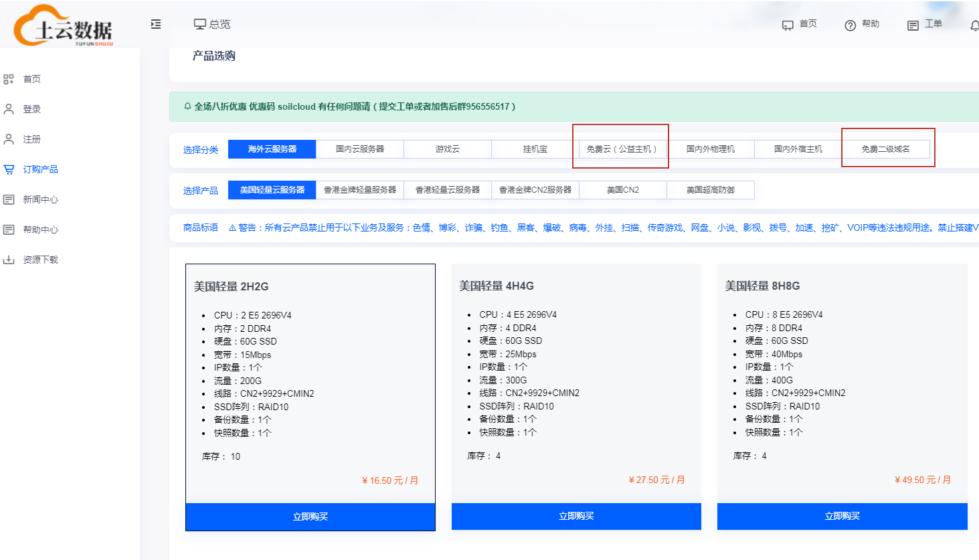This screenshot has height=560, width=979.
Task: Open 帮助 via the question mark icon
Action: [x=850, y=23]
